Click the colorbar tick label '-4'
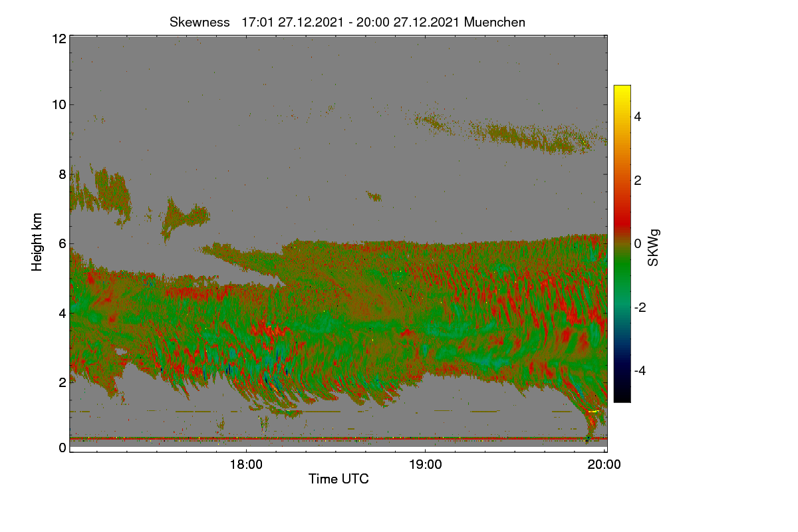 pyautogui.click(x=641, y=370)
